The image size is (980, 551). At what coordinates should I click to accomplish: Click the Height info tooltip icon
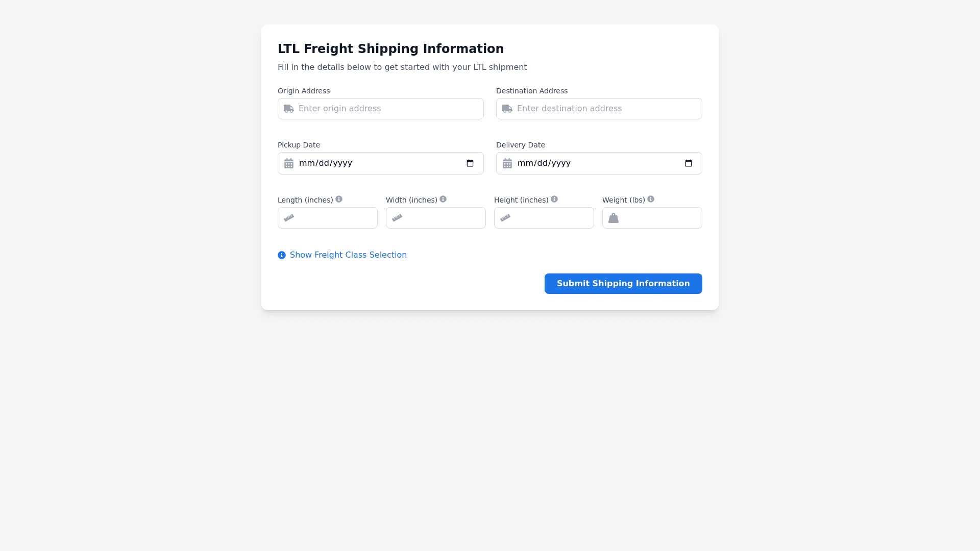click(554, 199)
